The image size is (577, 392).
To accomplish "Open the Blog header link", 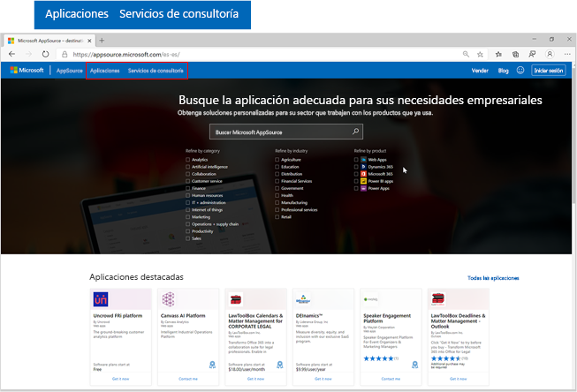I will (x=503, y=71).
